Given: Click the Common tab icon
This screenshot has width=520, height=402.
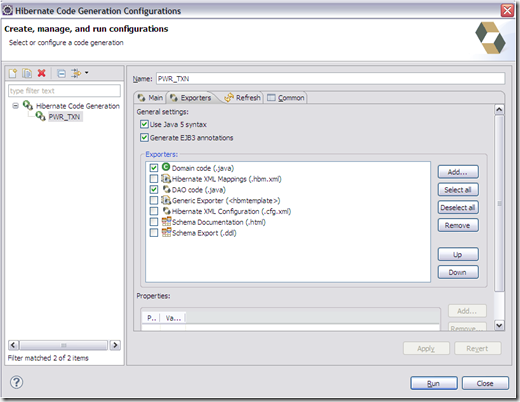Looking at the screenshot, I should point(271,98).
